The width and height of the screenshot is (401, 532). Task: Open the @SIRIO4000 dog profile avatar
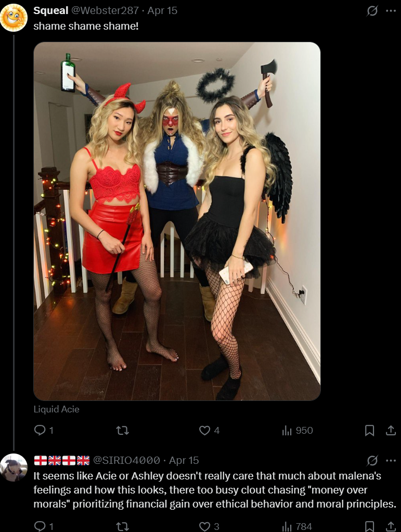pyautogui.click(x=14, y=467)
